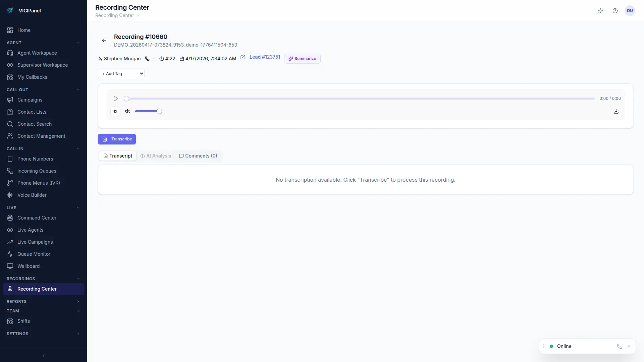Collapse the sidebar navigation
644x362 pixels.
(x=43, y=356)
